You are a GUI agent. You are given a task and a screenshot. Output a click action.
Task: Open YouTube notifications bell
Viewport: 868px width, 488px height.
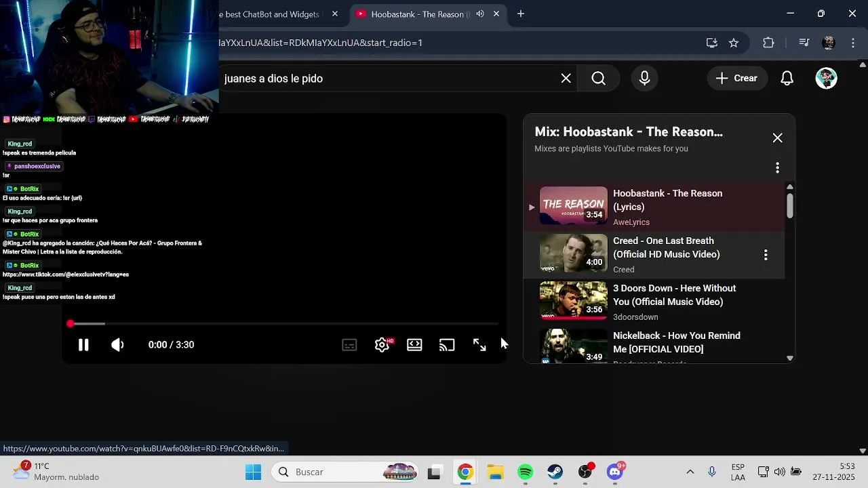(787, 79)
